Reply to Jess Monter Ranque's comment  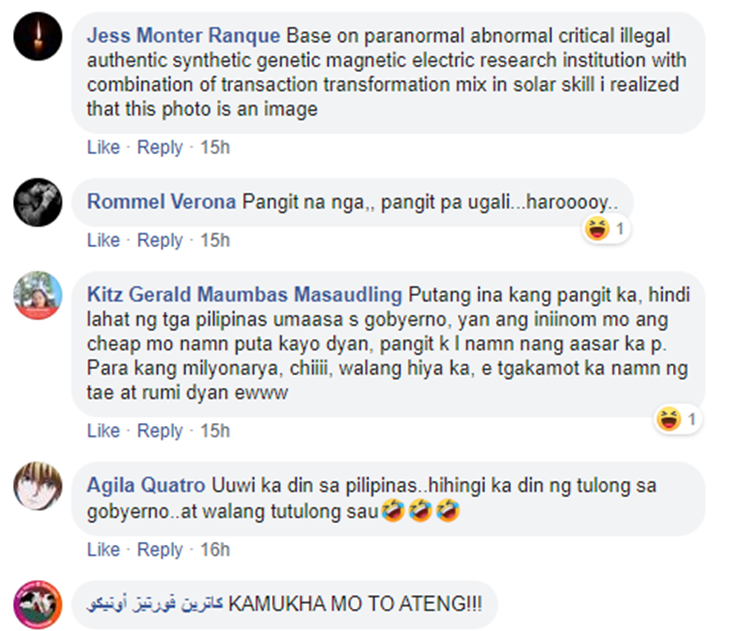pyautogui.click(x=160, y=147)
